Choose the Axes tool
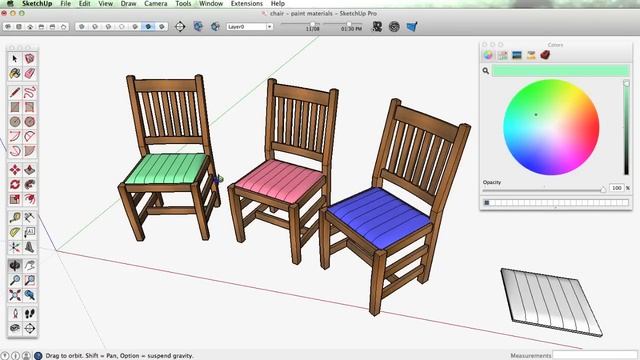This screenshot has height=360, width=640. (x=15, y=247)
